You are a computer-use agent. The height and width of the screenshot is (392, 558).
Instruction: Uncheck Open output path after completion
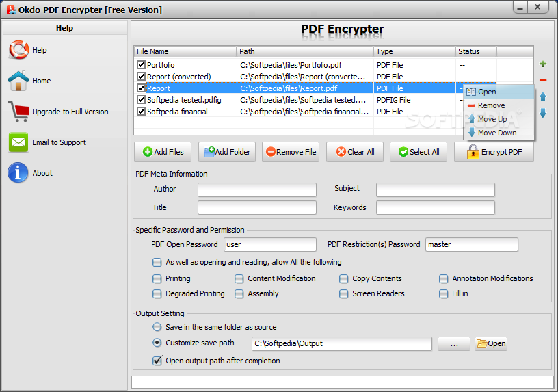point(157,361)
